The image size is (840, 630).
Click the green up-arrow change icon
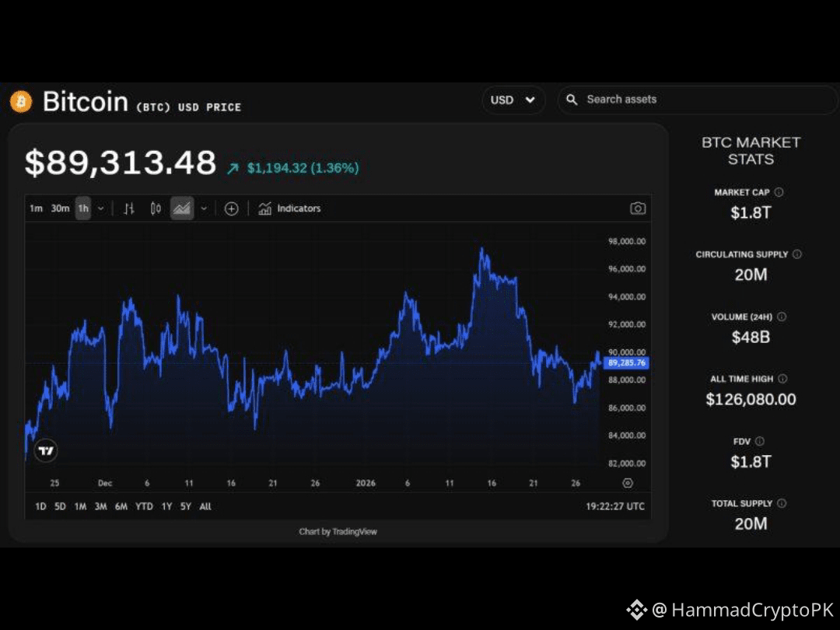[x=233, y=169]
